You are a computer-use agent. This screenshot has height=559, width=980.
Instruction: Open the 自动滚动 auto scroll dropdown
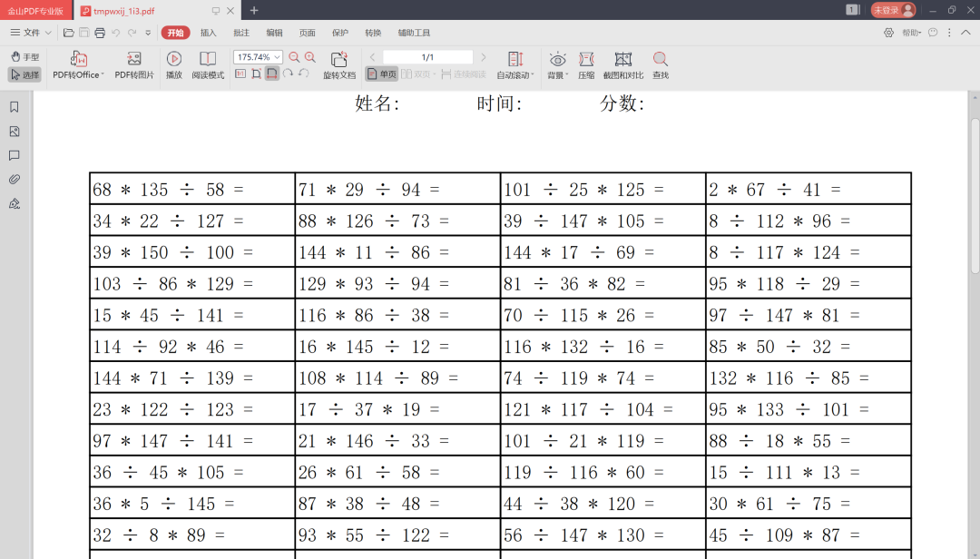point(515,60)
